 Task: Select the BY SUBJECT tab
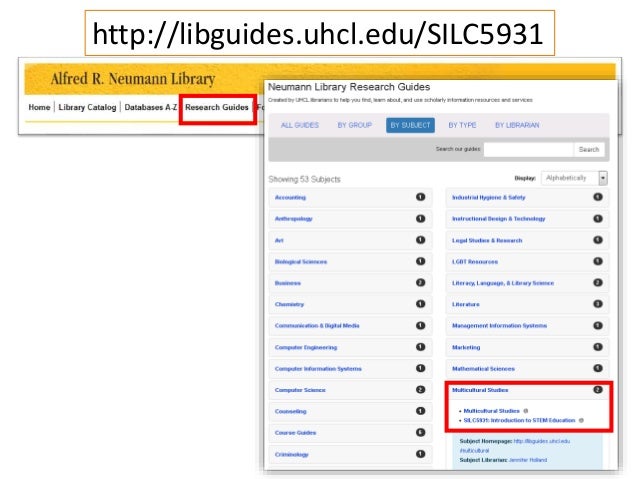pyautogui.click(x=410, y=125)
